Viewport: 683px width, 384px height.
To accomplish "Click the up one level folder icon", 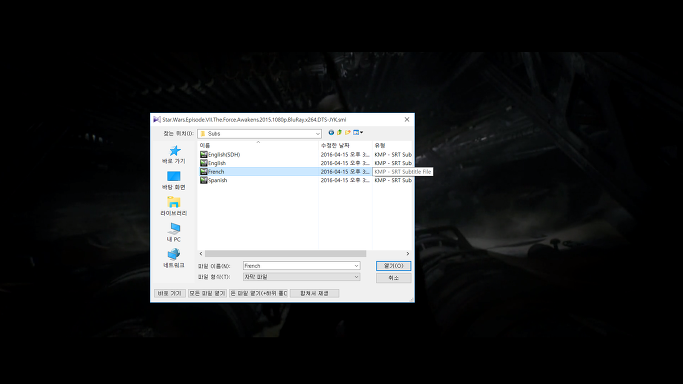I will [339, 132].
